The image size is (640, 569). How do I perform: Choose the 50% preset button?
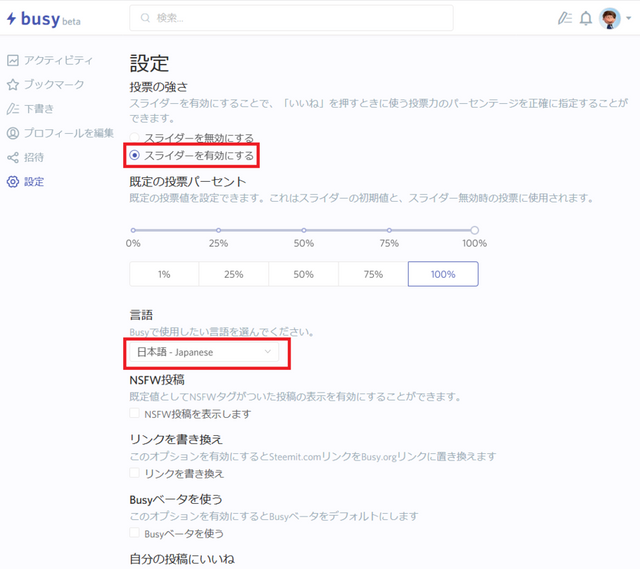coord(304,274)
